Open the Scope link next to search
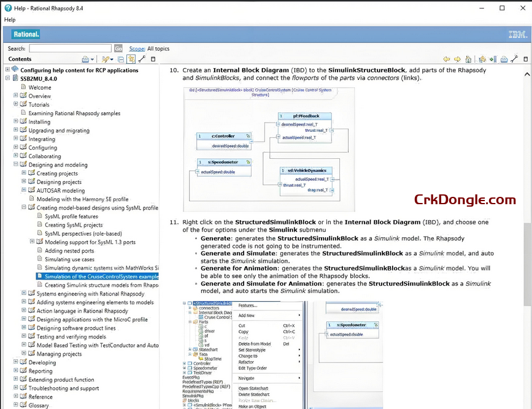This screenshot has width=532, height=409. 137,48
